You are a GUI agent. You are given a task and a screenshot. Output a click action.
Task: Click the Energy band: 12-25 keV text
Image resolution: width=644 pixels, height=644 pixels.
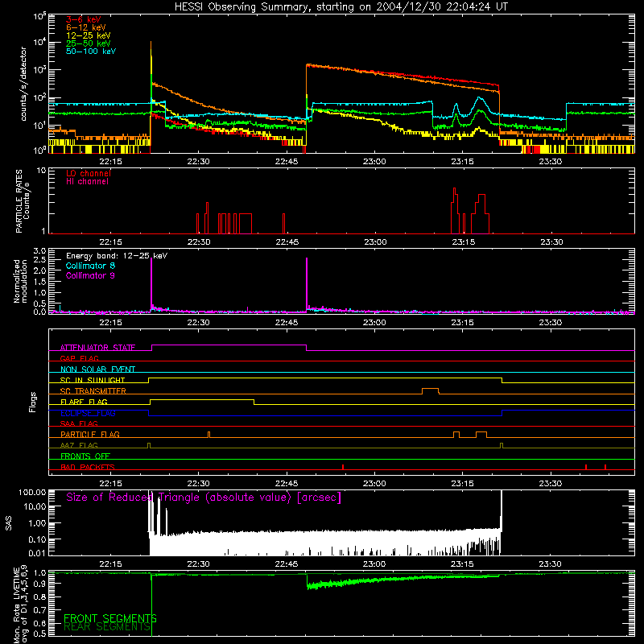click(117, 256)
